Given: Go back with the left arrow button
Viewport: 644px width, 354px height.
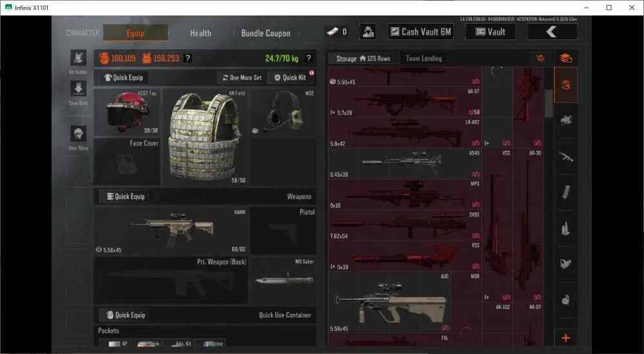Looking at the screenshot, I should (552, 32).
